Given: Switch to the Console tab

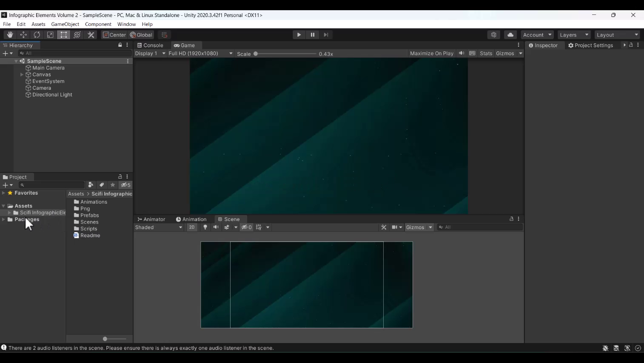Looking at the screenshot, I should click(150, 45).
